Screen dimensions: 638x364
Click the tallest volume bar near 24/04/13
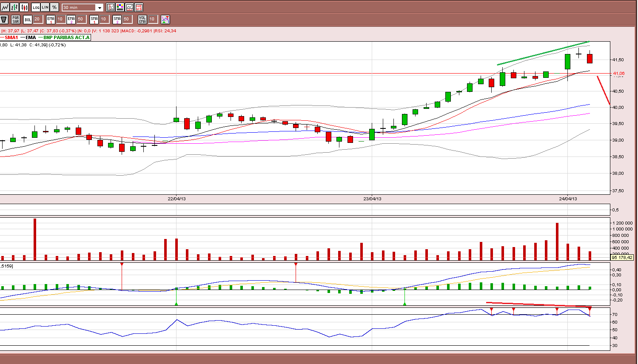tap(557, 241)
